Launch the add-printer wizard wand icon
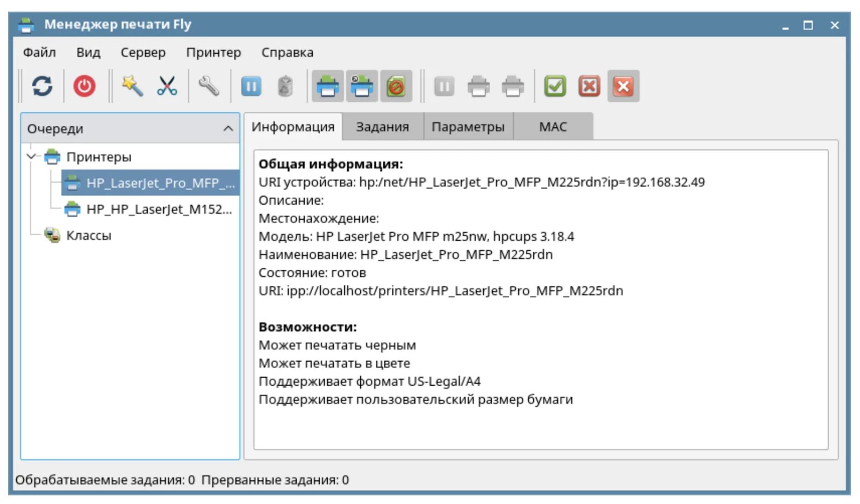The image size is (860, 504). pyautogui.click(x=132, y=86)
